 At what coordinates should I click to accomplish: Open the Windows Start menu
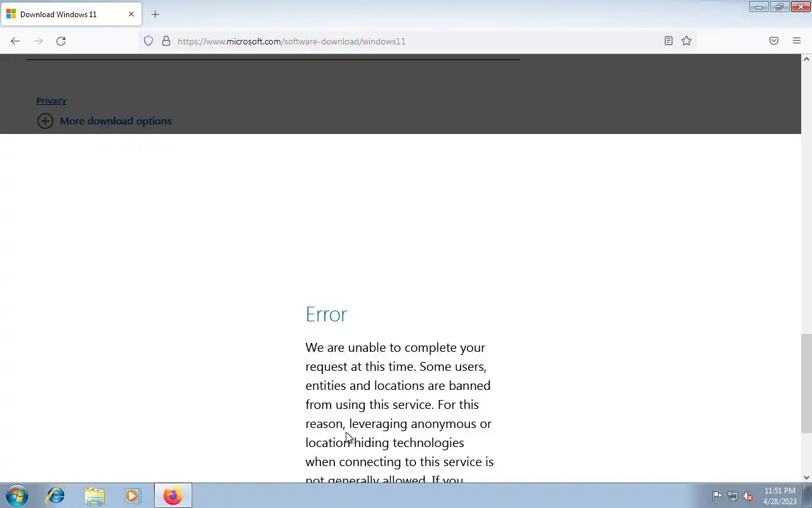[17, 496]
